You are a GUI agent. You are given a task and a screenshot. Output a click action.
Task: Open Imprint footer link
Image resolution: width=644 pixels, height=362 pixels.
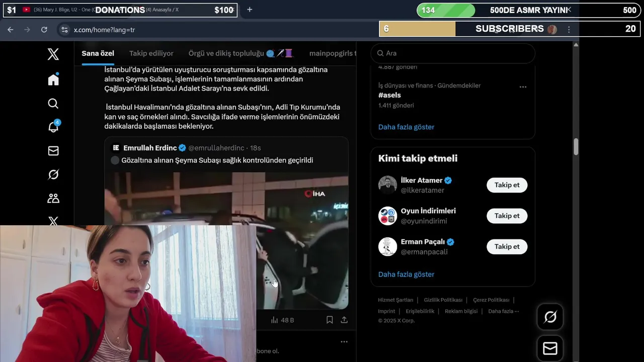386,311
